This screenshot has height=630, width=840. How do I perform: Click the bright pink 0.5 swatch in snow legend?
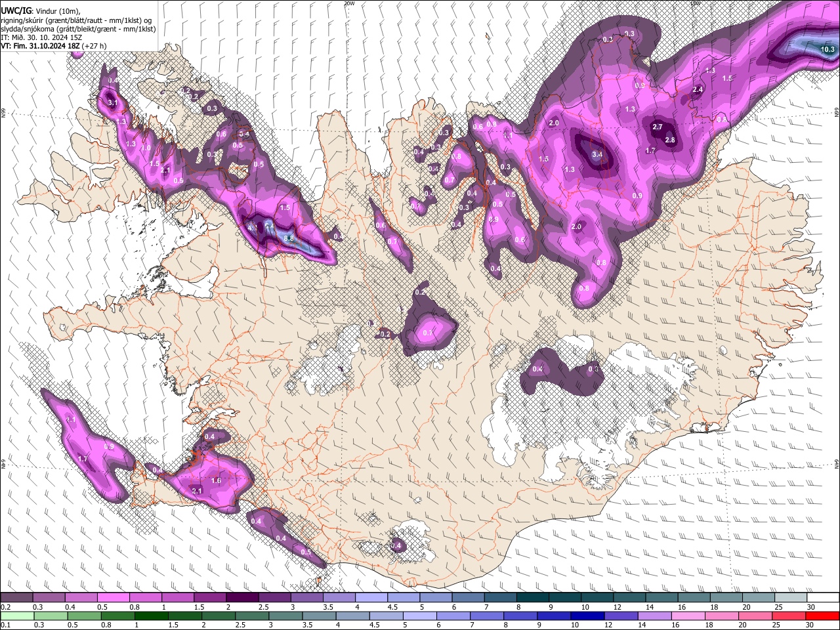(x=113, y=597)
